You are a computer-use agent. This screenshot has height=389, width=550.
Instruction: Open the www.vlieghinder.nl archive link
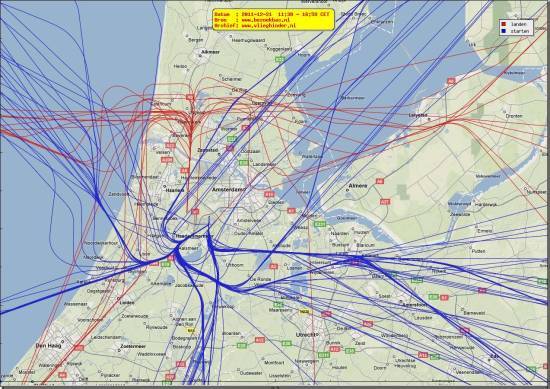click(x=268, y=26)
